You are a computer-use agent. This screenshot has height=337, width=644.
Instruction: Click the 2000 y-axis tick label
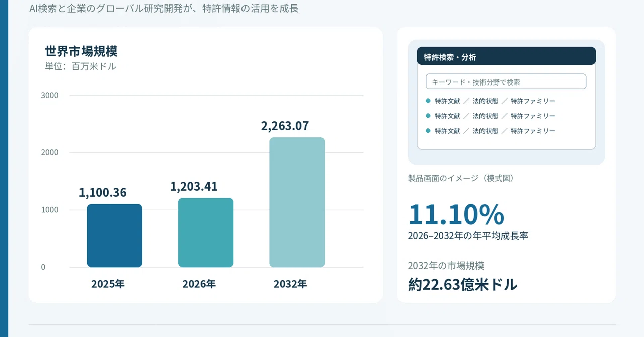50,152
